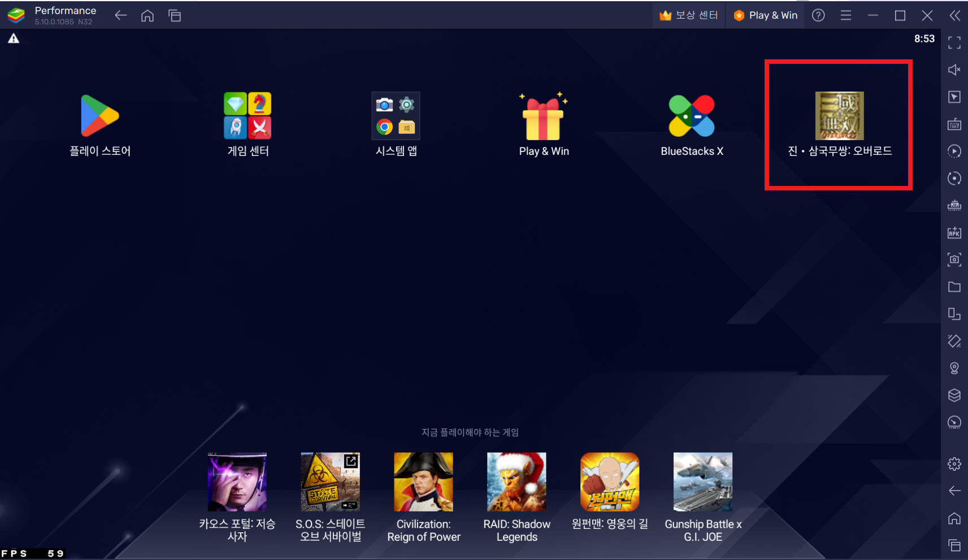Open multi-instance tabs icon in title bar
The image size is (968, 560).
pyautogui.click(x=175, y=15)
